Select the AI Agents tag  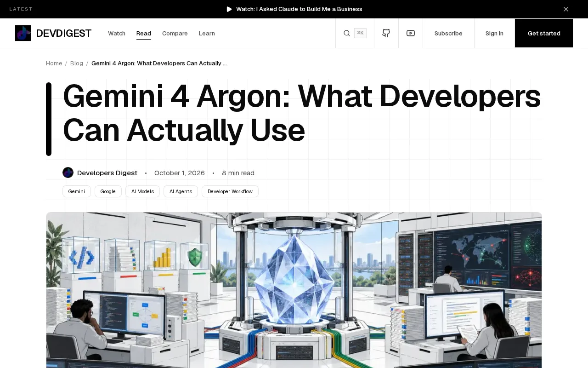click(181, 191)
